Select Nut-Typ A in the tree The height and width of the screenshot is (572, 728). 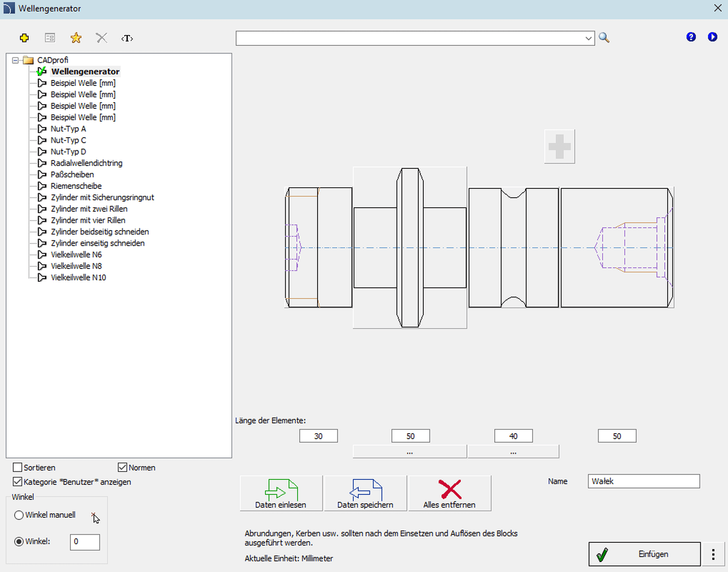[68, 129]
